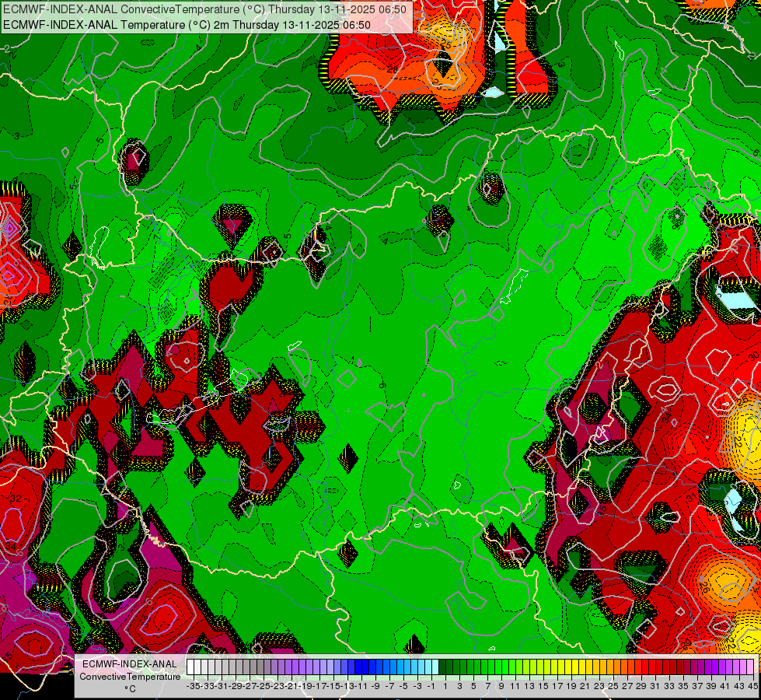This screenshot has height=700, width=761.
Task: Click legend tick label -21
Action: pos(291,686)
